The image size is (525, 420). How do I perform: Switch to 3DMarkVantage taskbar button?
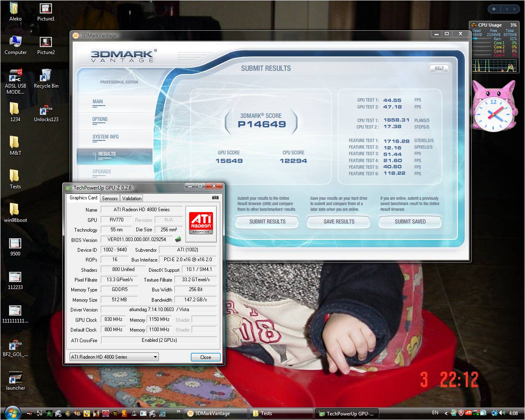click(x=216, y=413)
